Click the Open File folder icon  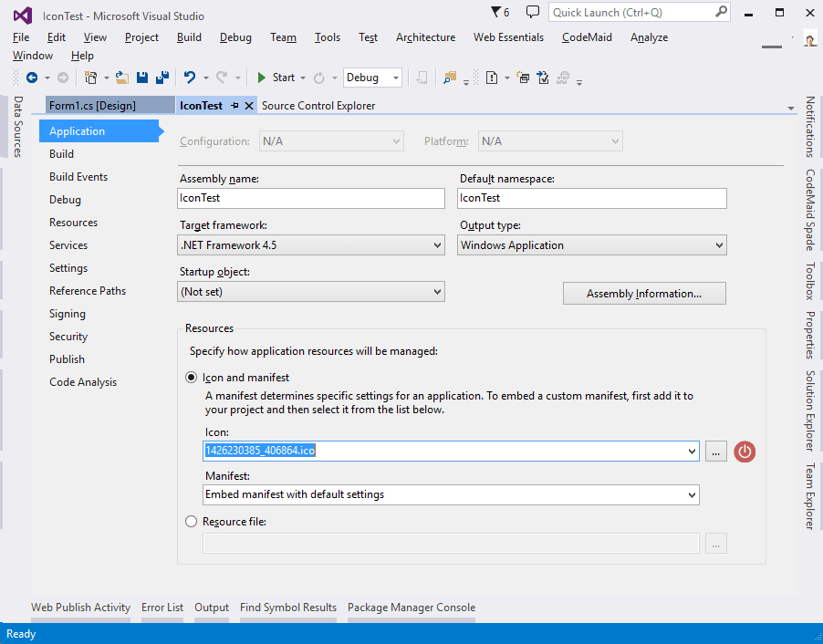coord(121,78)
